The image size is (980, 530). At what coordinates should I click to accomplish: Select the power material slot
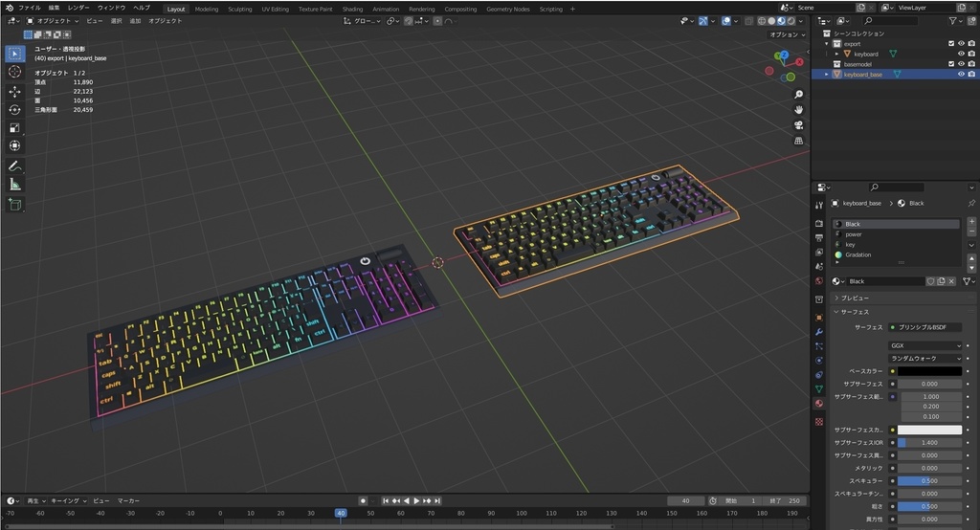coord(897,234)
